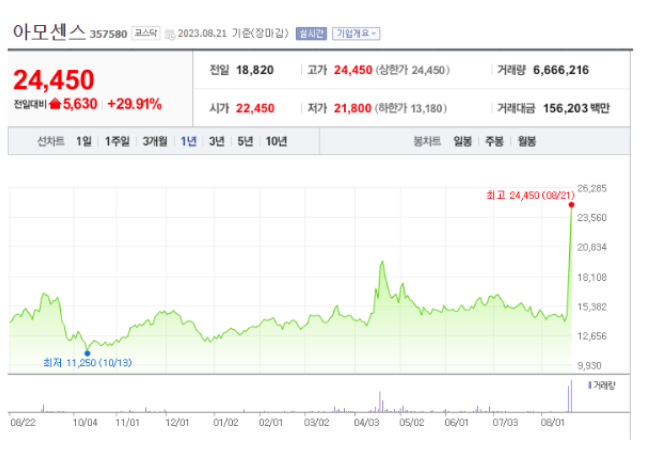Click the 08/01 date axis label
Screen dimensions: 648x460
[x=553, y=422]
